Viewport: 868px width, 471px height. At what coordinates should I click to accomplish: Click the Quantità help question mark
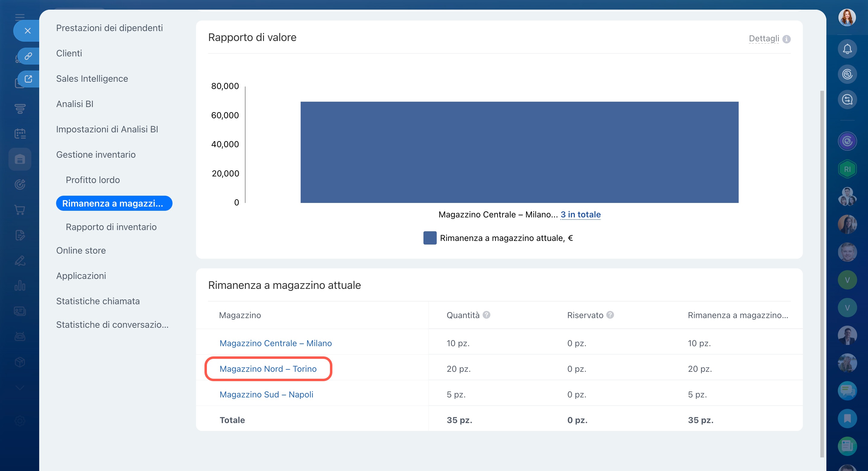486,315
